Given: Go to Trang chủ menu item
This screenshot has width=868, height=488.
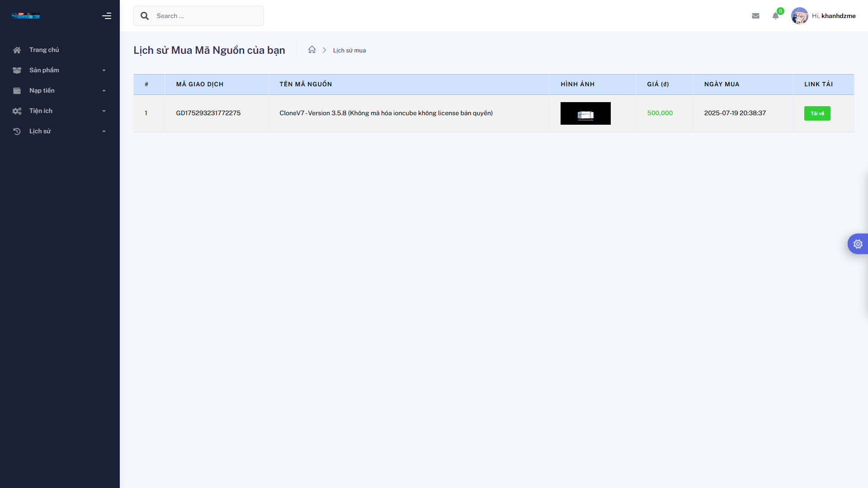Looking at the screenshot, I should tap(44, 50).
